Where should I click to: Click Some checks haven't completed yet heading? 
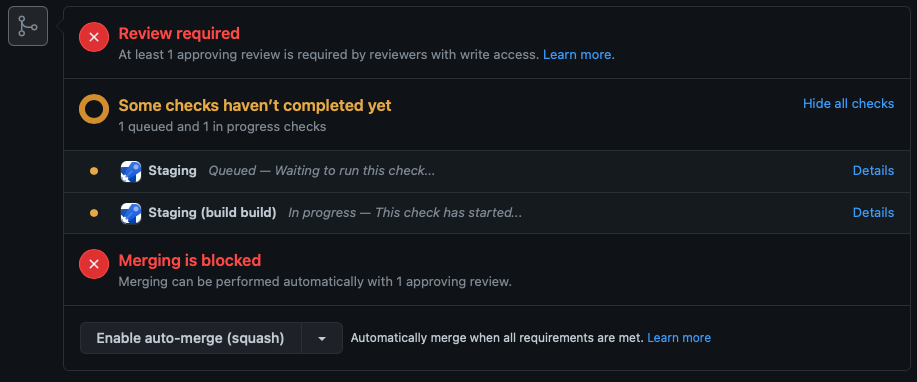255,105
